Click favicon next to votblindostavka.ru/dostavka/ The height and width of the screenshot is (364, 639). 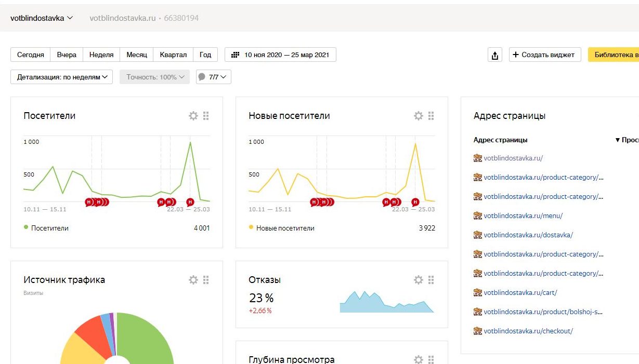pyautogui.click(x=478, y=235)
